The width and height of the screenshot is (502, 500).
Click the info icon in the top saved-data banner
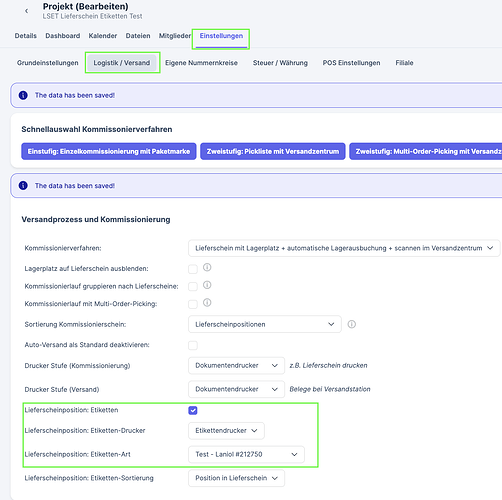(x=23, y=95)
